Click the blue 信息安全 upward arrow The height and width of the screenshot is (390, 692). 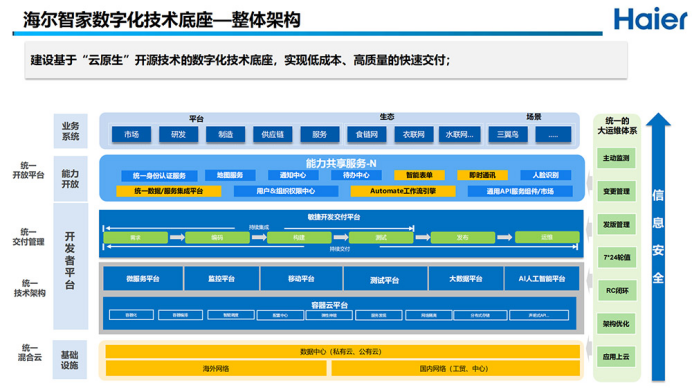658,247
